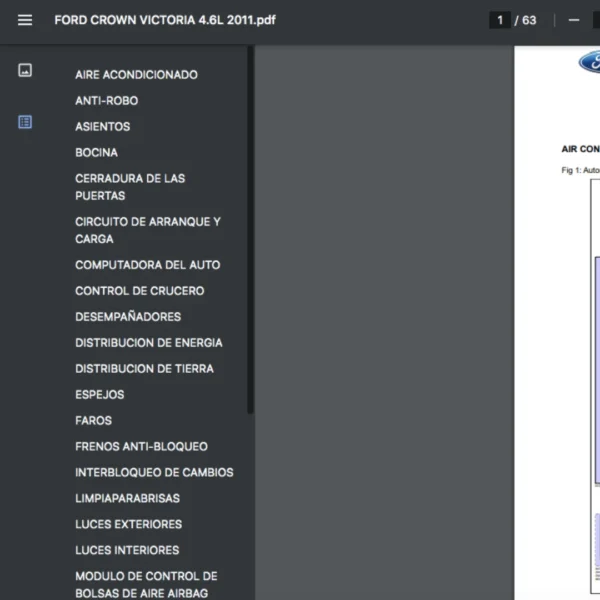Click the PDF file name title
Viewport: 600px width, 600px height.
tap(165, 20)
